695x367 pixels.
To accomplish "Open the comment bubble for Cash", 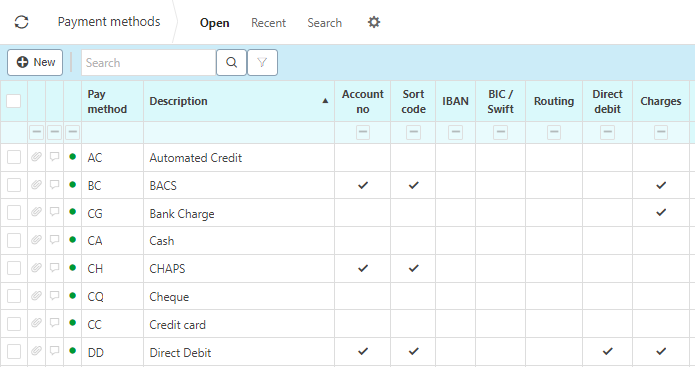I will (x=54, y=240).
